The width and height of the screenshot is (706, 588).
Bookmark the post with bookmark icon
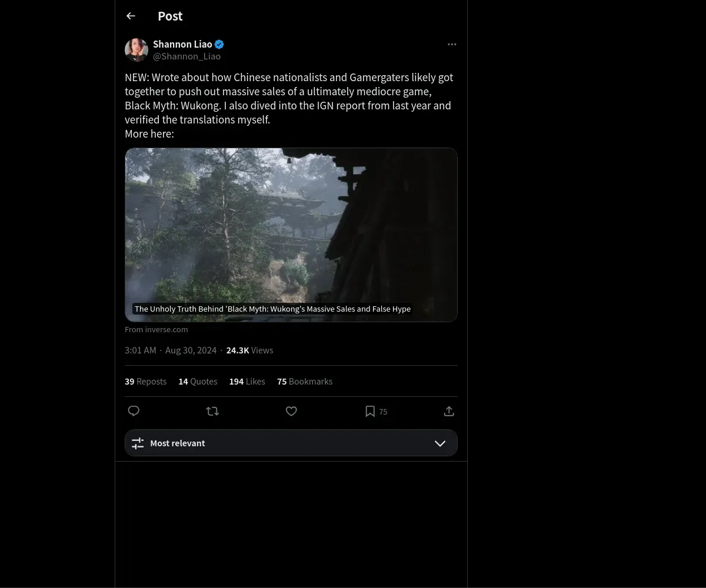(370, 411)
